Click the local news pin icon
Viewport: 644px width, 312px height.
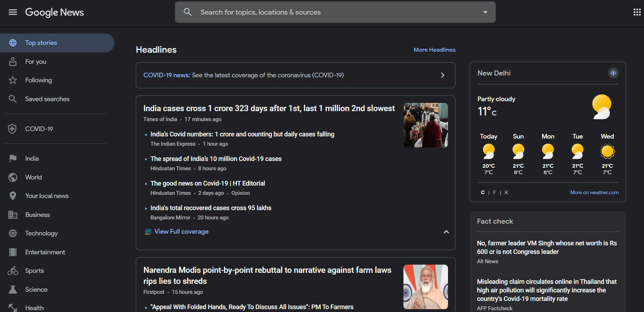(x=13, y=196)
